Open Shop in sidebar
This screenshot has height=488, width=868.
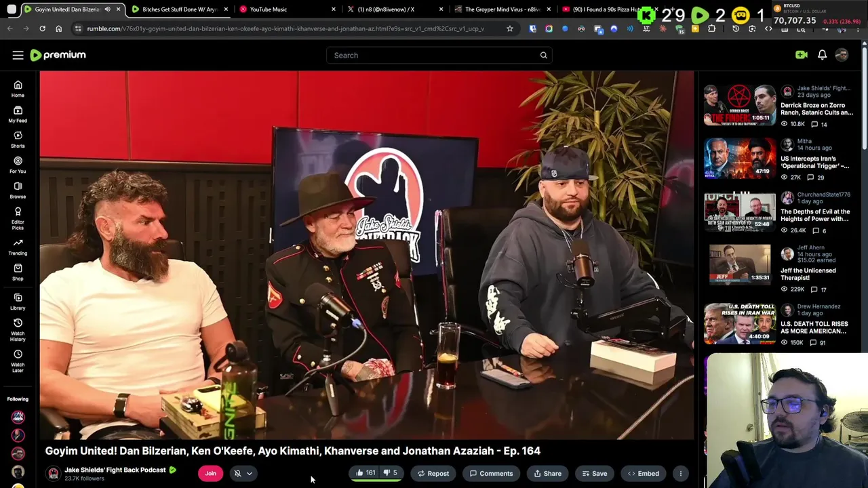point(18,272)
